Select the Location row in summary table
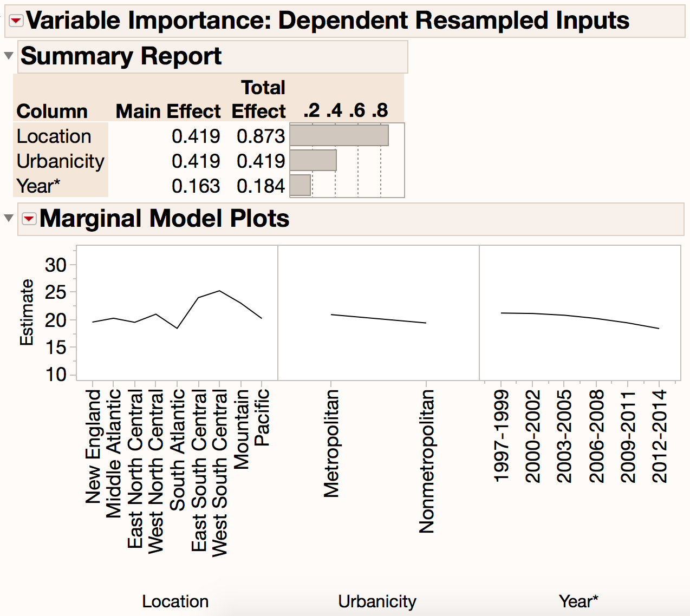Viewport: 690px width, 616px height. (x=54, y=136)
